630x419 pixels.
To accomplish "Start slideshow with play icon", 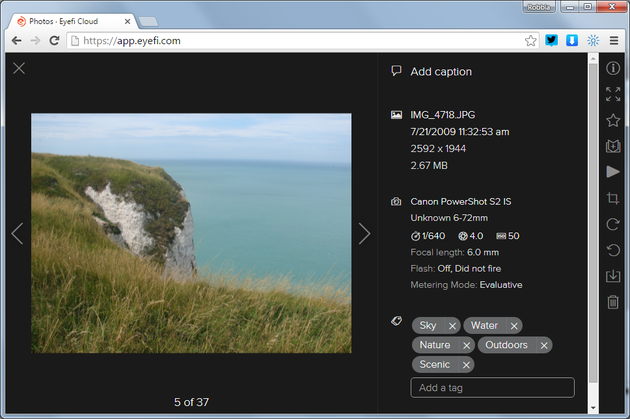I will coord(613,172).
